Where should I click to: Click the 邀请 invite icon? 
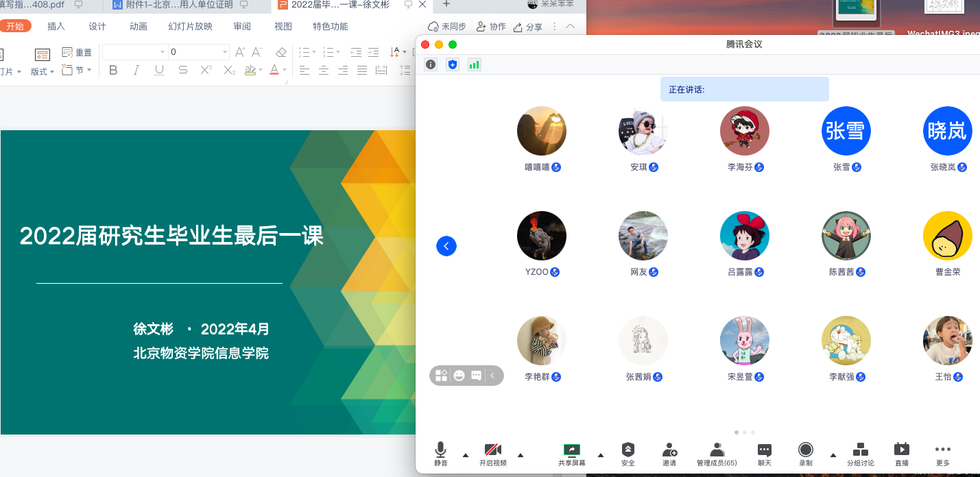click(669, 450)
